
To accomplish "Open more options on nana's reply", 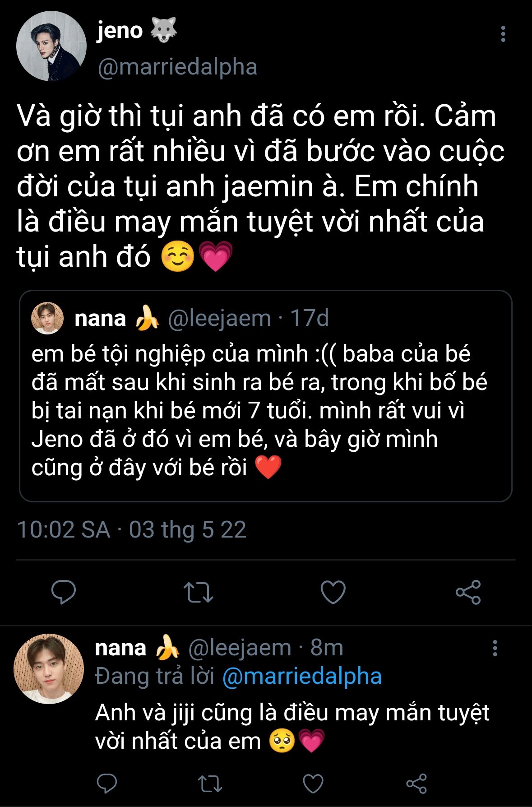I will click(495, 648).
